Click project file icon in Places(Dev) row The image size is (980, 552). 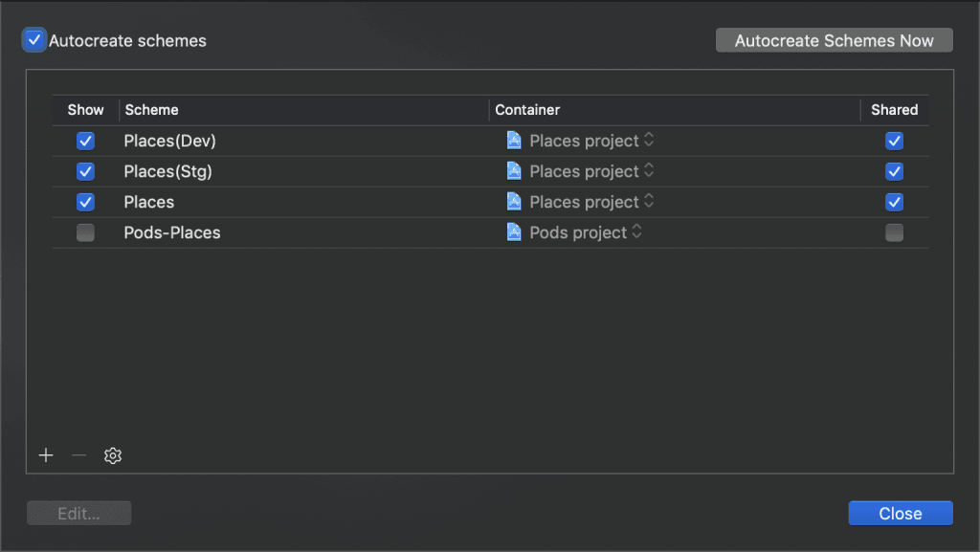pos(514,141)
